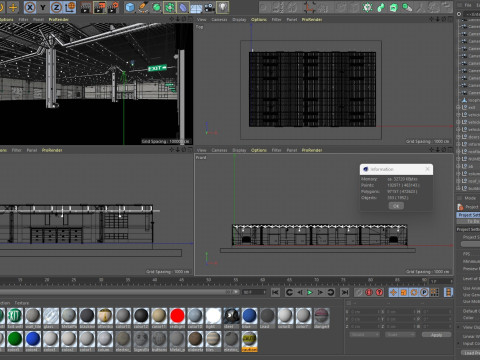The width and height of the screenshot is (480, 360).
Task: Step to previous frame
Action: pyautogui.click(x=300, y=292)
